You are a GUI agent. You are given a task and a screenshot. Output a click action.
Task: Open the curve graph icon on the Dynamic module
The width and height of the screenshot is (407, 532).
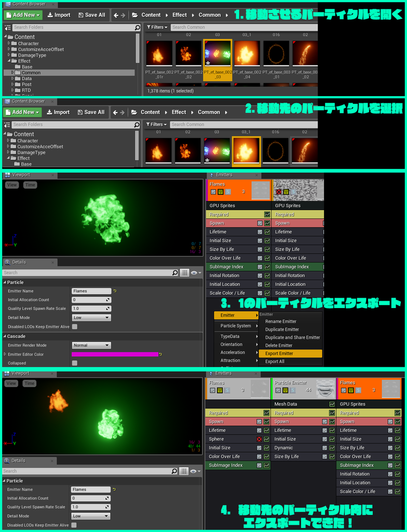point(332,448)
